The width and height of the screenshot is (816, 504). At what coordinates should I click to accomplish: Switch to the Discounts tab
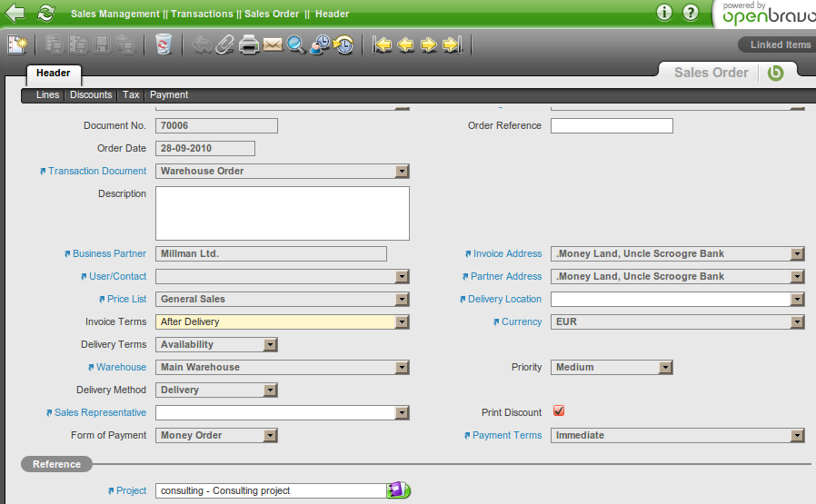pos(91,94)
